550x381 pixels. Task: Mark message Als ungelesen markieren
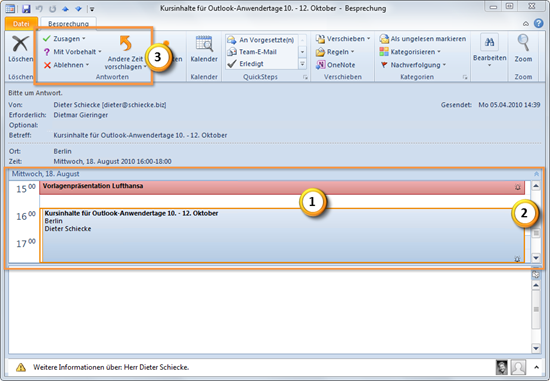tap(423, 39)
